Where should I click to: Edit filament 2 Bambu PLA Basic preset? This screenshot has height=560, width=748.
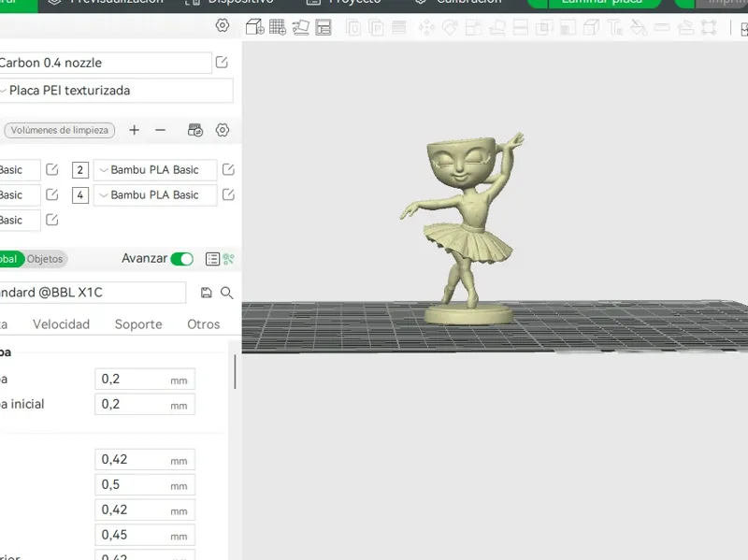click(228, 169)
